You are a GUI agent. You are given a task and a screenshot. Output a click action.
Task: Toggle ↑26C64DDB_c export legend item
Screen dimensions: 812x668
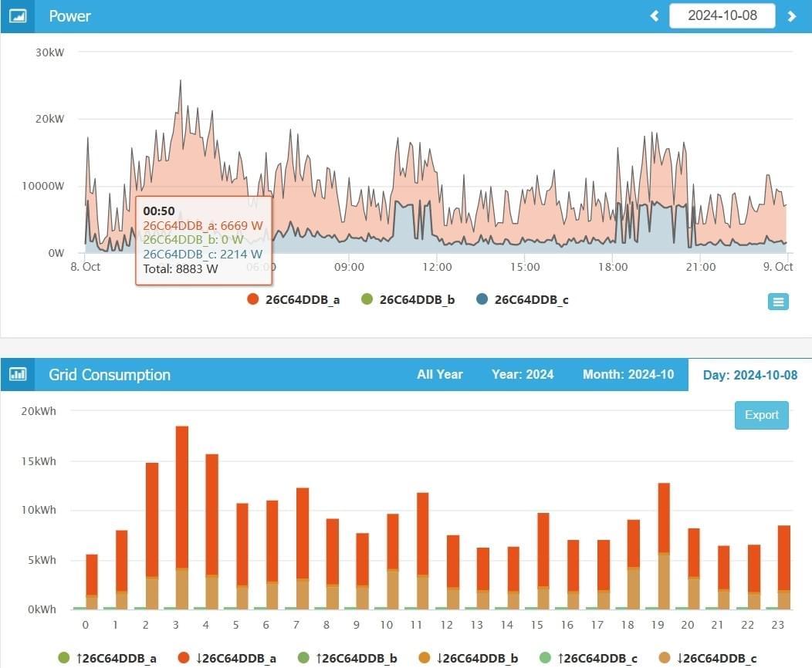pyautogui.click(x=588, y=658)
